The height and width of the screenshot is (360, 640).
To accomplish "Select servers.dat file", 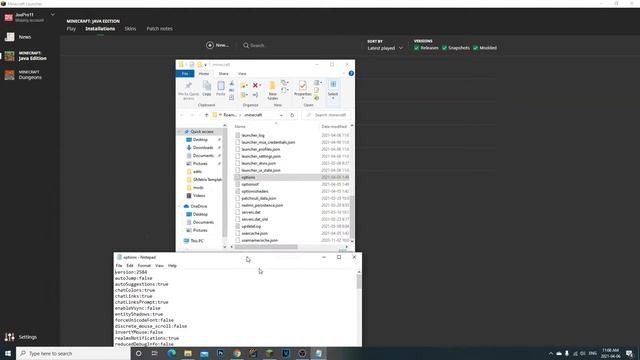I will (251, 212).
